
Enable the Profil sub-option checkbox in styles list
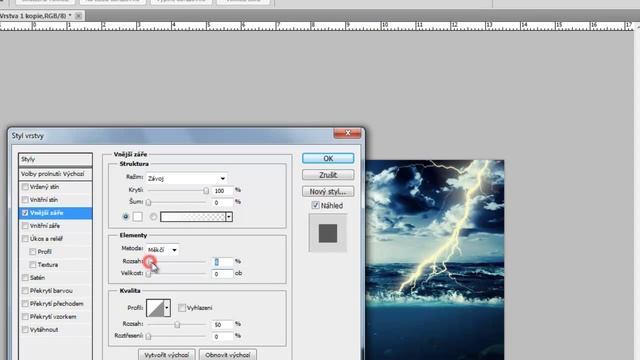[33, 252]
